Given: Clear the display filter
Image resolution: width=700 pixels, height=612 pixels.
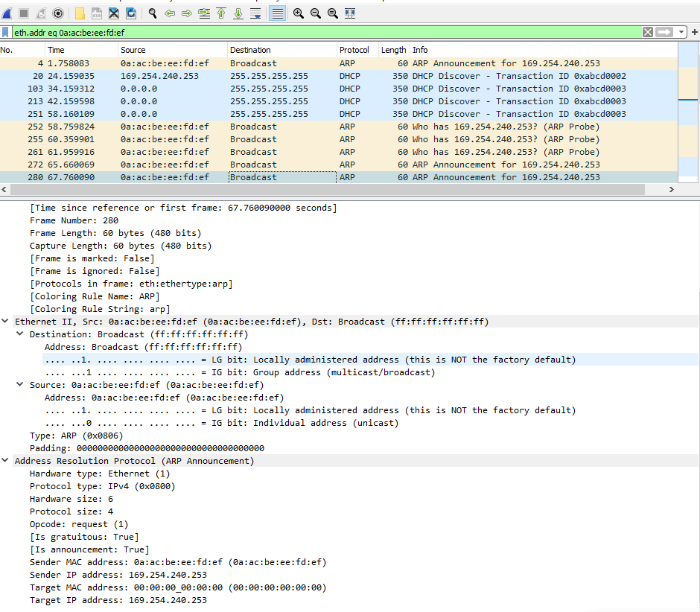Looking at the screenshot, I should click(x=648, y=32).
